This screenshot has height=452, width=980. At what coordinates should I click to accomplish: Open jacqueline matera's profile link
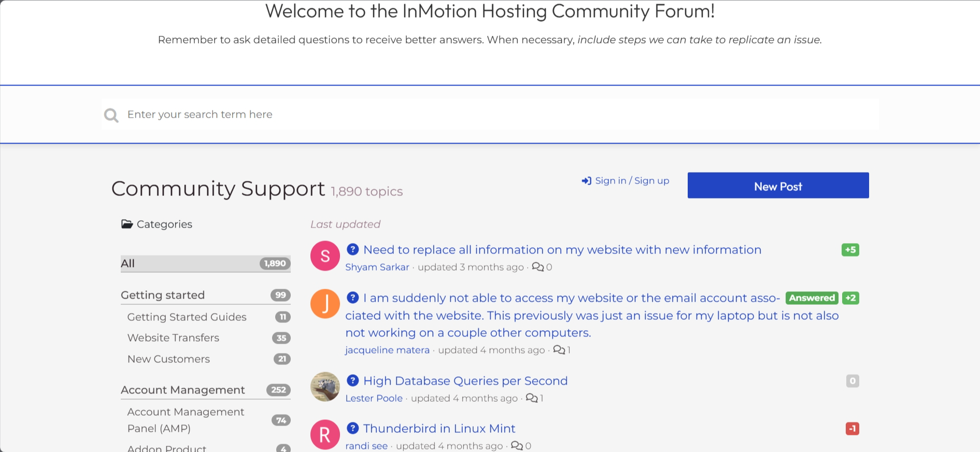click(x=387, y=350)
